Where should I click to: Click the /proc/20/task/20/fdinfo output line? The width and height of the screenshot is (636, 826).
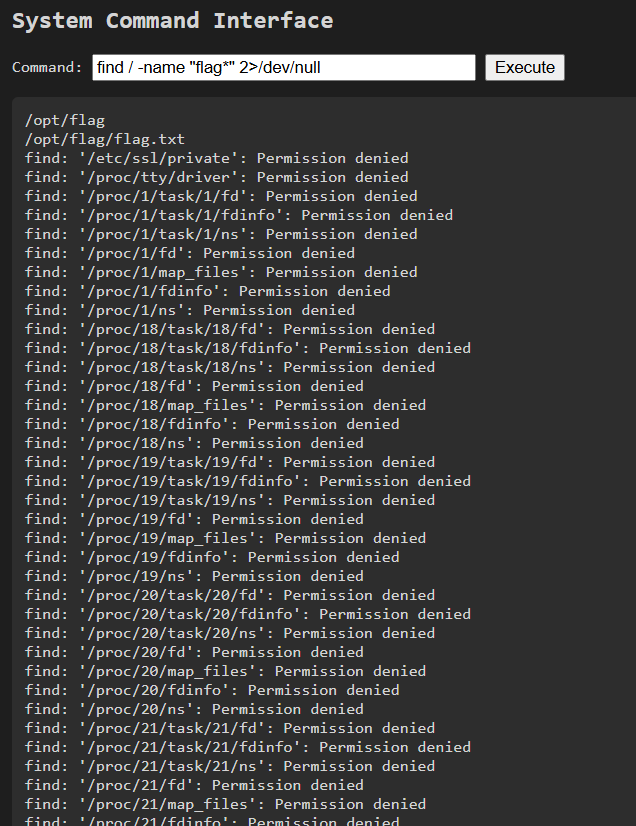pyautogui.click(x=248, y=614)
